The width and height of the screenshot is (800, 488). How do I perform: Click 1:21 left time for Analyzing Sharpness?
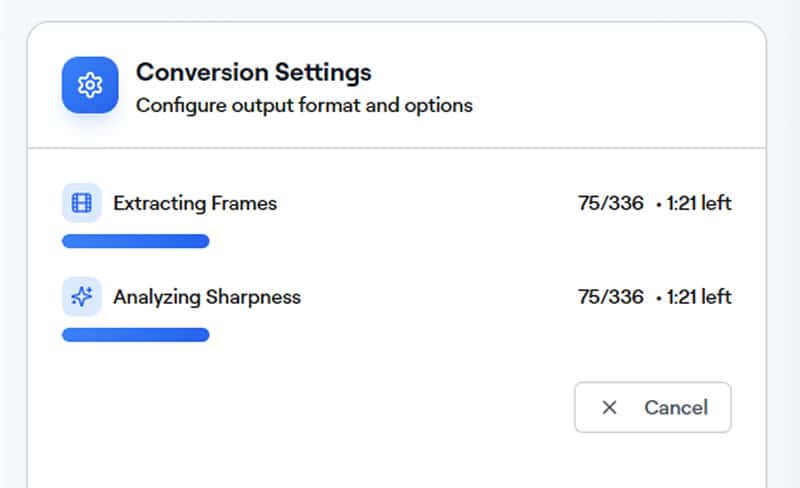click(x=699, y=297)
